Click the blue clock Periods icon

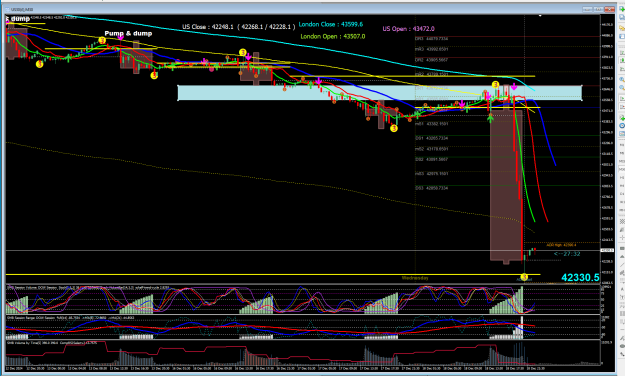622,126
